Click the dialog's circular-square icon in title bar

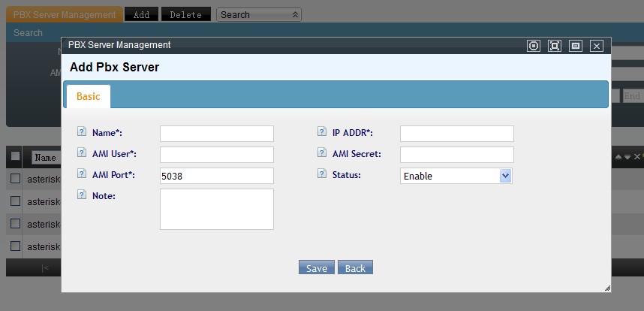coord(534,46)
